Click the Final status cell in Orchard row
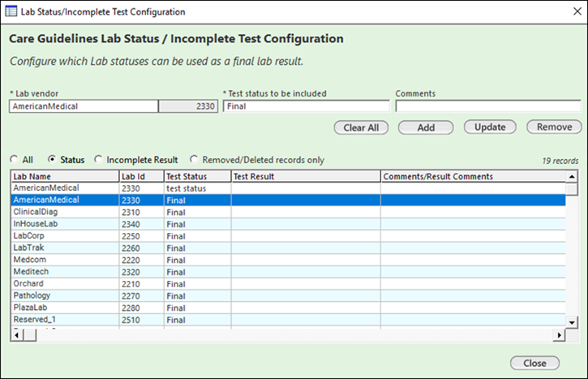Viewport: 588px width, 379px height. click(x=197, y=284)
